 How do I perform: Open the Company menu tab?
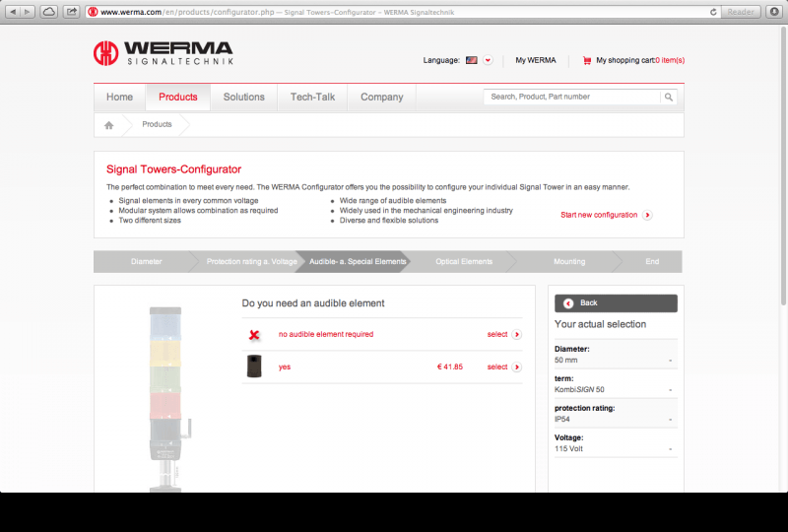pos(382,98)
